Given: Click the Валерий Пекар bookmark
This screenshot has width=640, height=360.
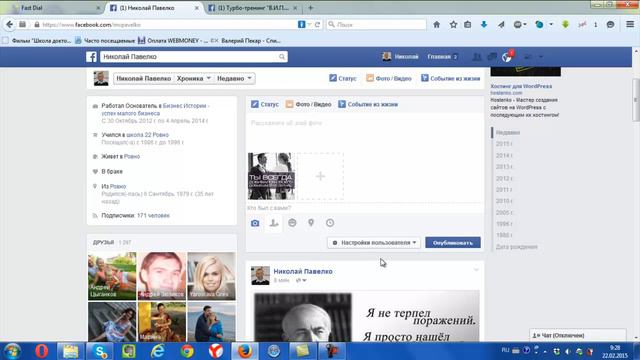Looking at the screenshot, I should click(246, 40).
